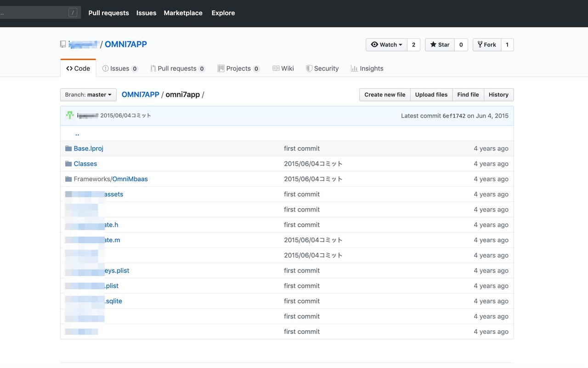Open Pull requests in top navigation
This screenshot has height=368, width=588.
coord(108,13)
